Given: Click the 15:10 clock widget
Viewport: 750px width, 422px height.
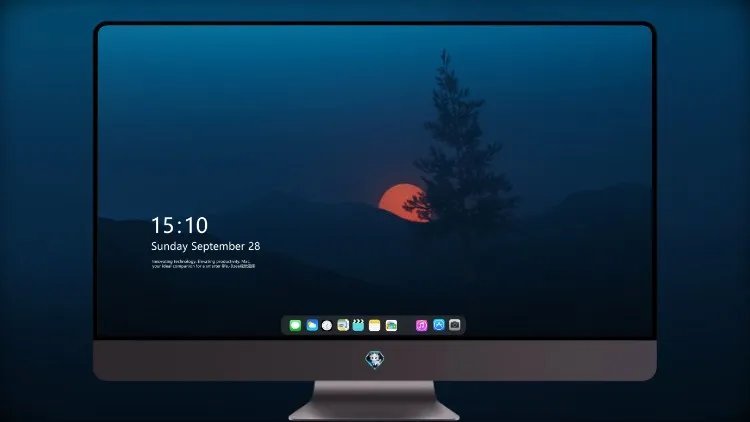Looking at the screenshot, I should [x=180, y=225].
